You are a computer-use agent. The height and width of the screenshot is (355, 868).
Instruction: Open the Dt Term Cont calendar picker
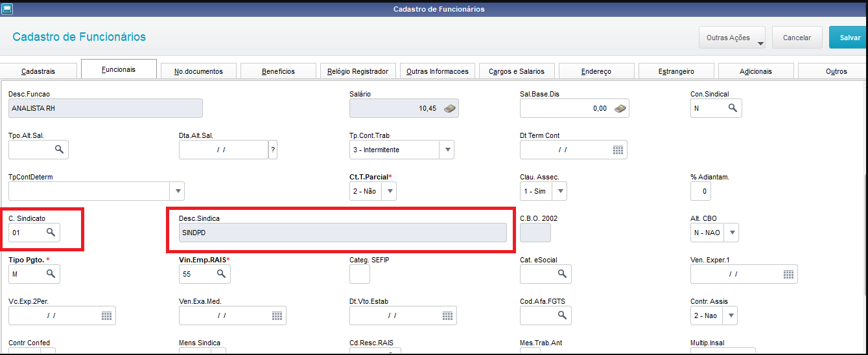[618, 150]
